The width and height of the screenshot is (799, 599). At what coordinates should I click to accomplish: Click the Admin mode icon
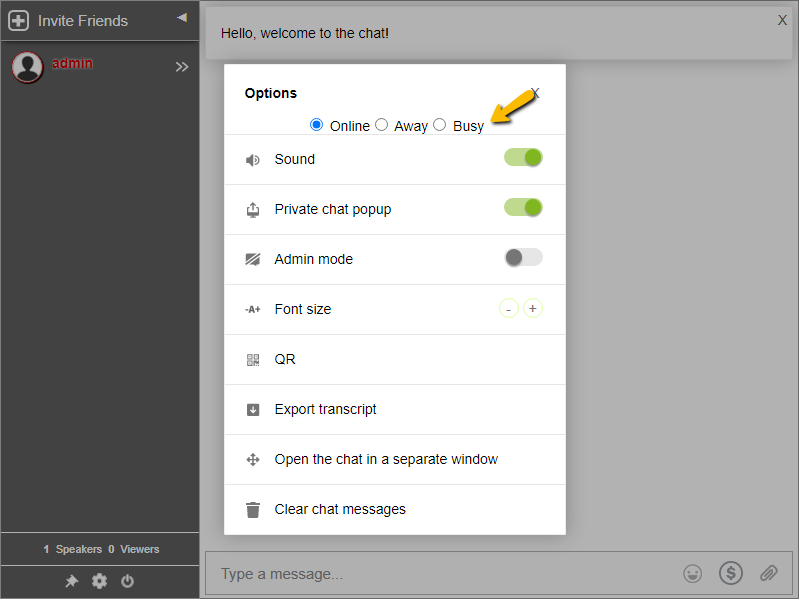(253, 259)
